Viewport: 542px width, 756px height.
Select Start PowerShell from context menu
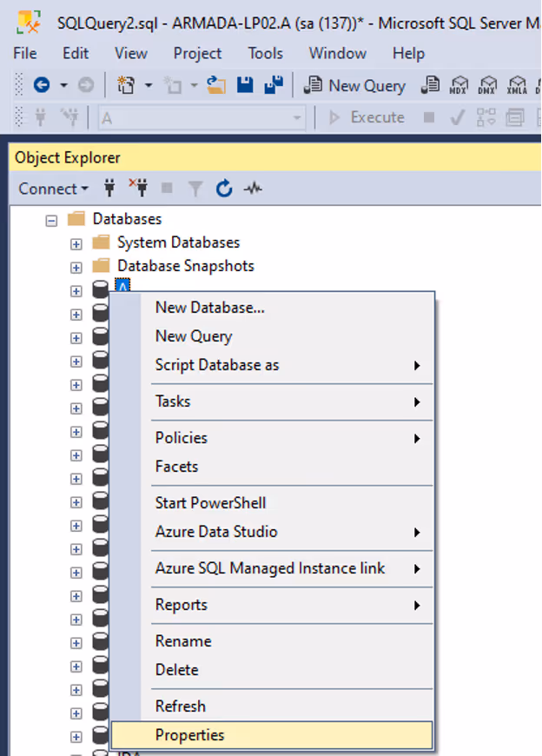tap(272, 503)
